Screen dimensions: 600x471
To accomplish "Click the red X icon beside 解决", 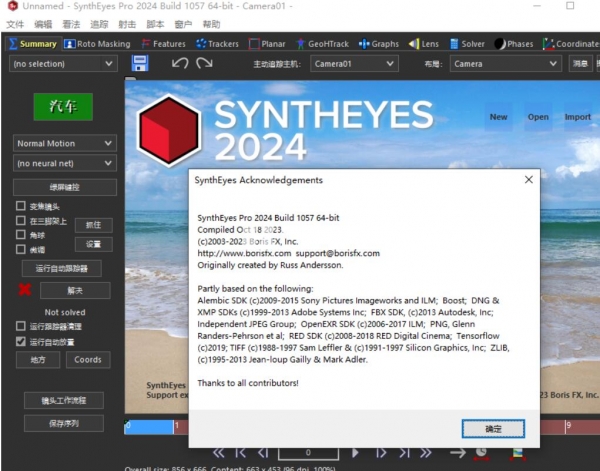I will click(x=25, y=290).
